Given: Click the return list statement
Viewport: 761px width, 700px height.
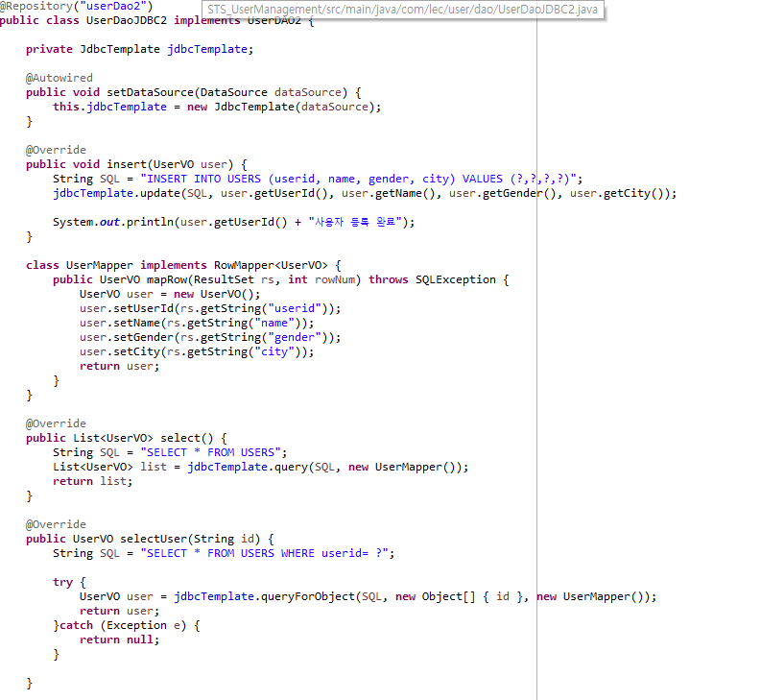Looking at the screenshot, I should tap(93, 481).
